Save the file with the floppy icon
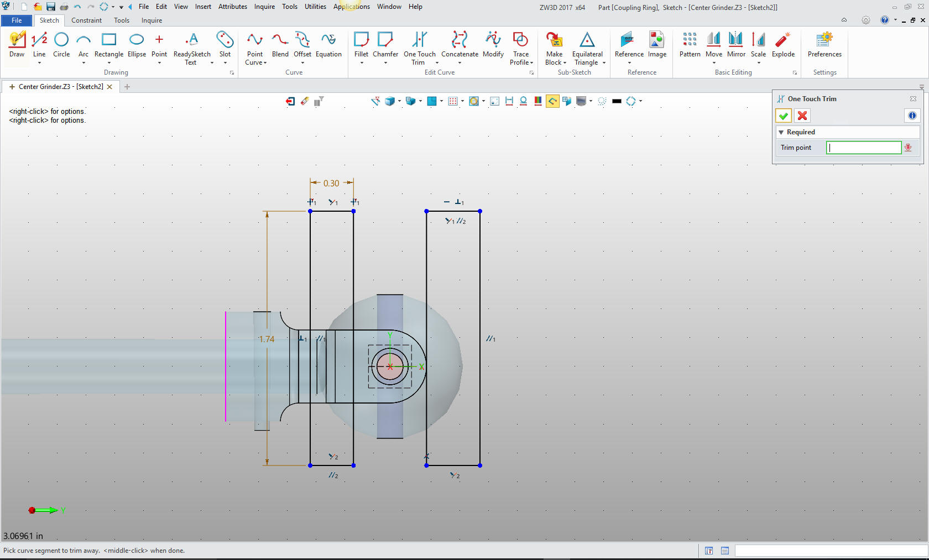This screenshot has height=560, width=929. point(50,7)
